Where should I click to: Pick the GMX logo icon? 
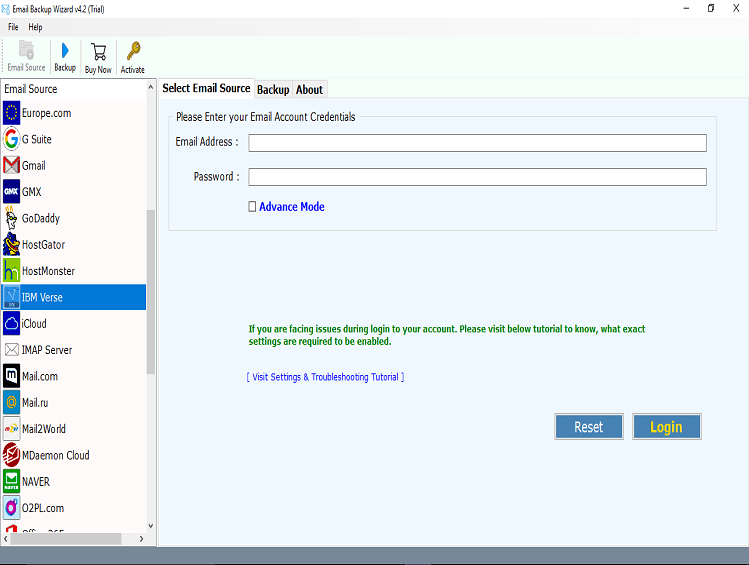point(11,192)
